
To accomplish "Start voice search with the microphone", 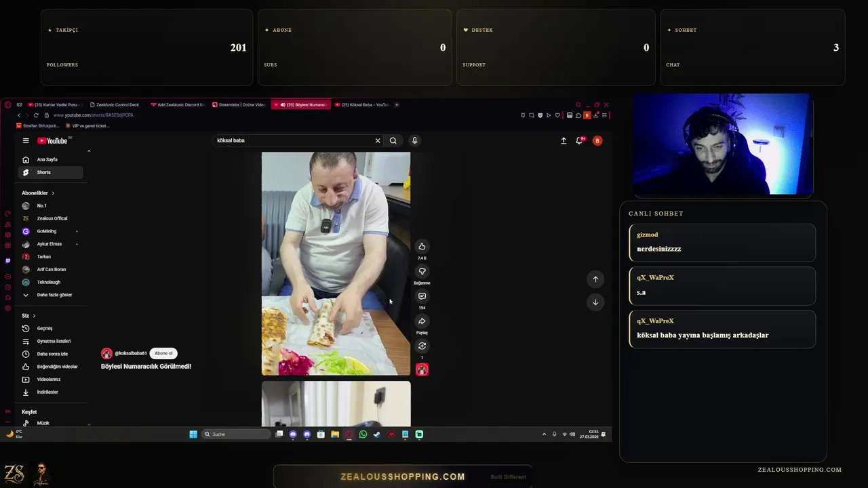I will [414, 141].
